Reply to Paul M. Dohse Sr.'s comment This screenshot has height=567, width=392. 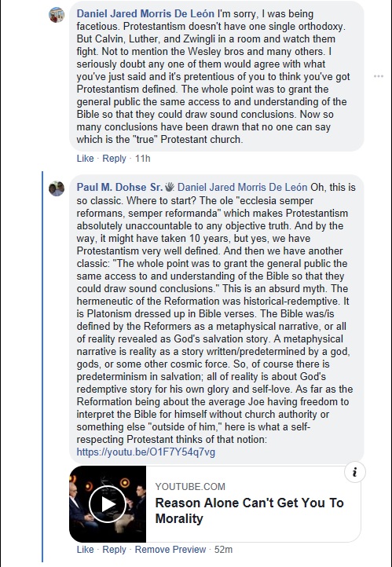click(114, 550)
